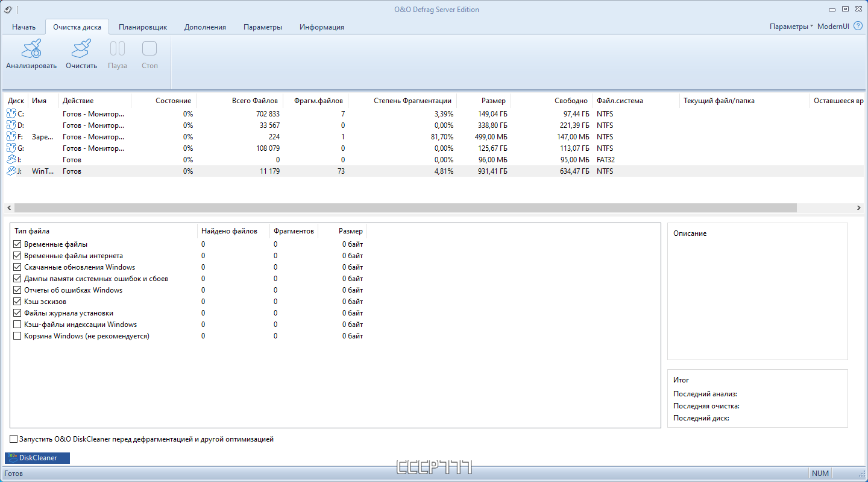Open the Параметры dropdown at top right
The image size is (868, 482).
point(791,27)
